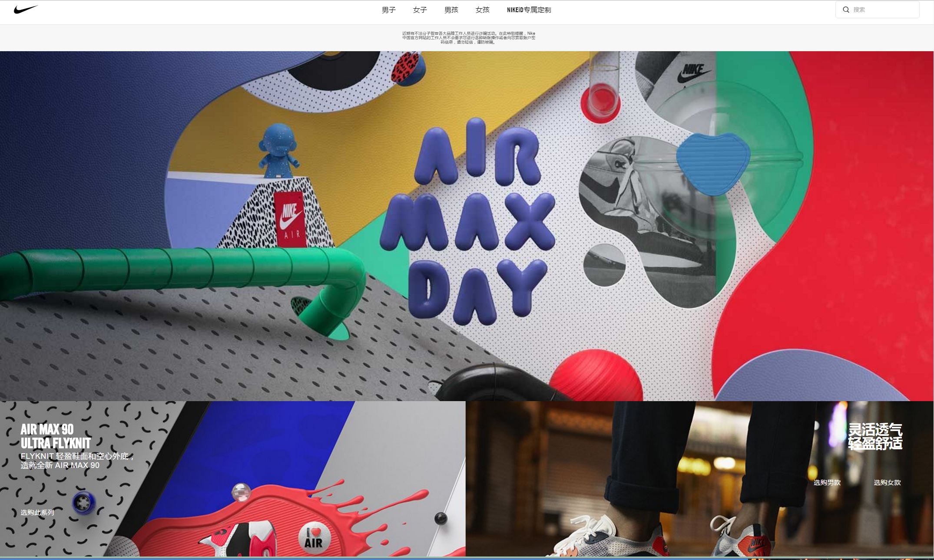Open the 男子 menu
This screenshot has height=560, width=934.
pyautogui.click(x=388, y=10)
